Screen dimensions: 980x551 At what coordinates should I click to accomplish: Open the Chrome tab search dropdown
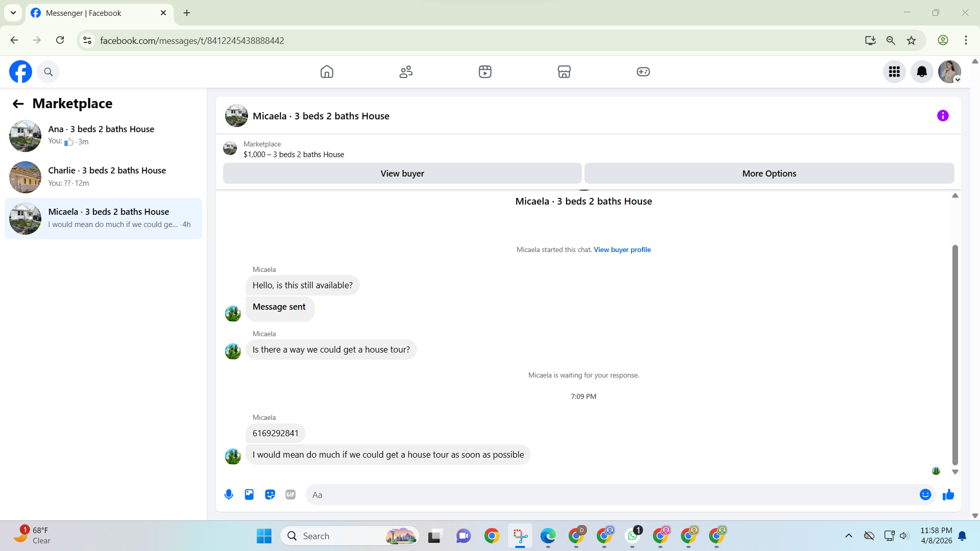[x=13, y=13]
